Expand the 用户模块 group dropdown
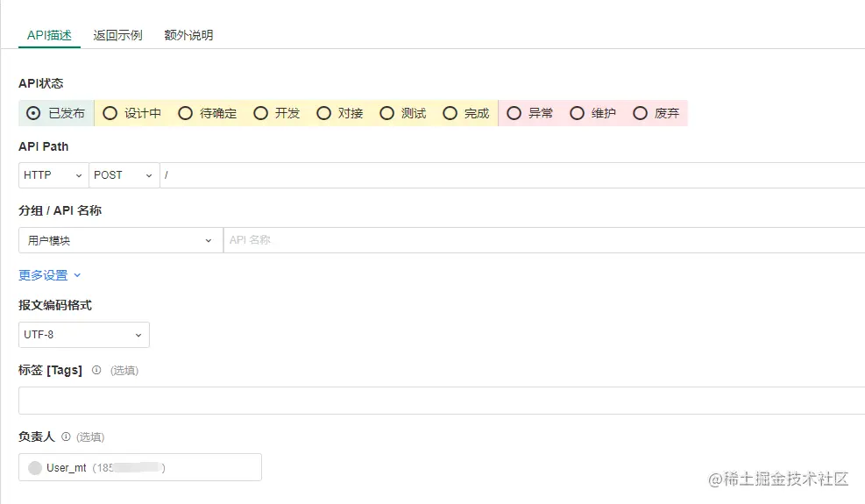This screenshot has width=865, height=504. coord(120,240)
